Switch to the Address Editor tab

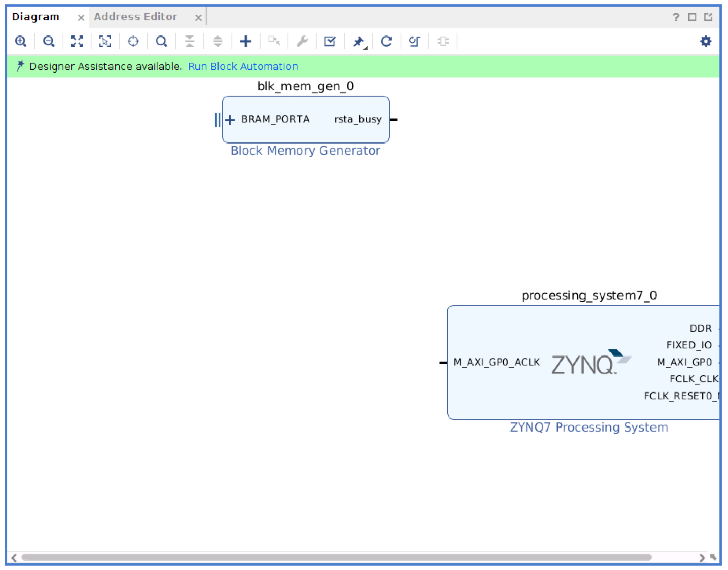click(x=136, y=17)
